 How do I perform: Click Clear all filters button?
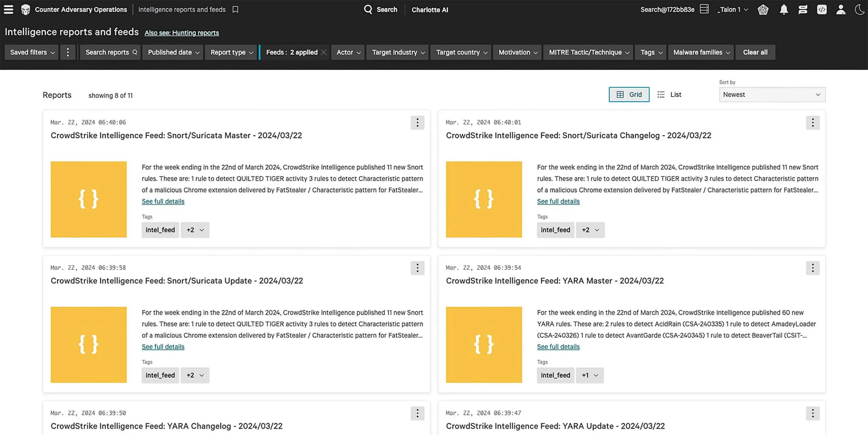pos(755,52)
